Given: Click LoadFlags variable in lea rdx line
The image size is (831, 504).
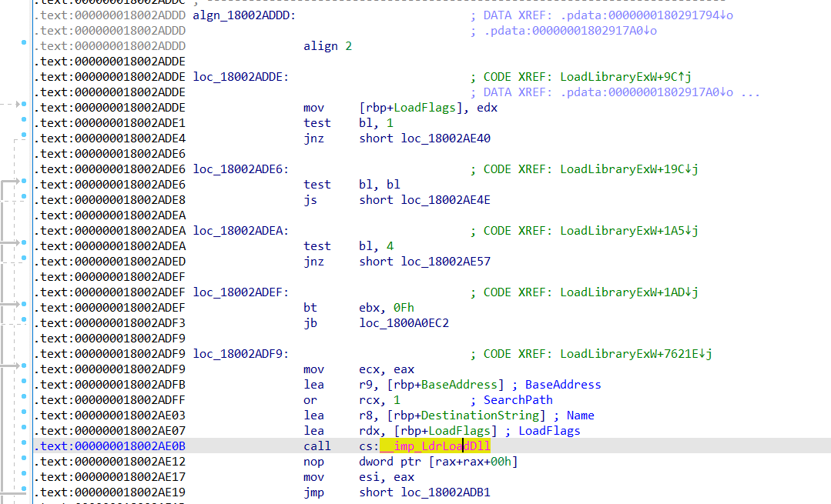Looking at the screenshot, I should click(x=459, y=430).
